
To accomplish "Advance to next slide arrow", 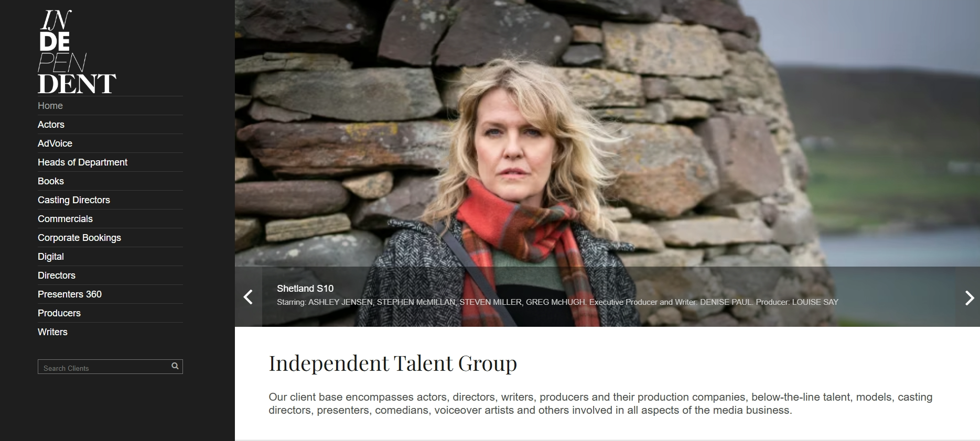I will [x=968, y=297].
